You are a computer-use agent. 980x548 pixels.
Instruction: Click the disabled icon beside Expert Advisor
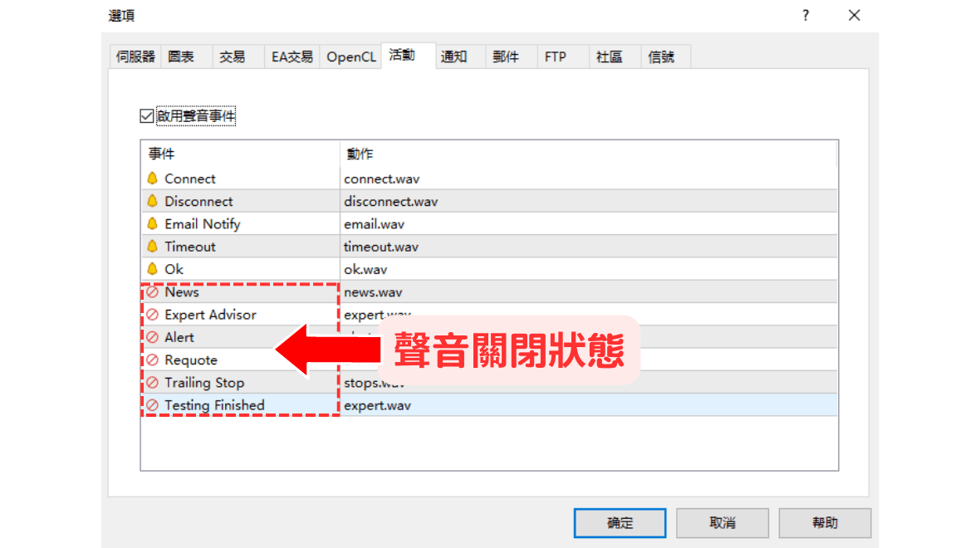(x=153, y=315)
